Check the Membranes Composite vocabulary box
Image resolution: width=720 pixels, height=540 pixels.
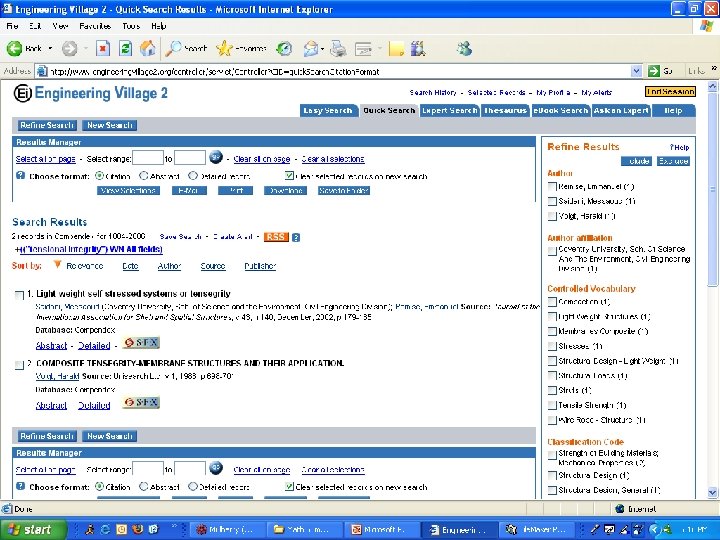(552, 332)
